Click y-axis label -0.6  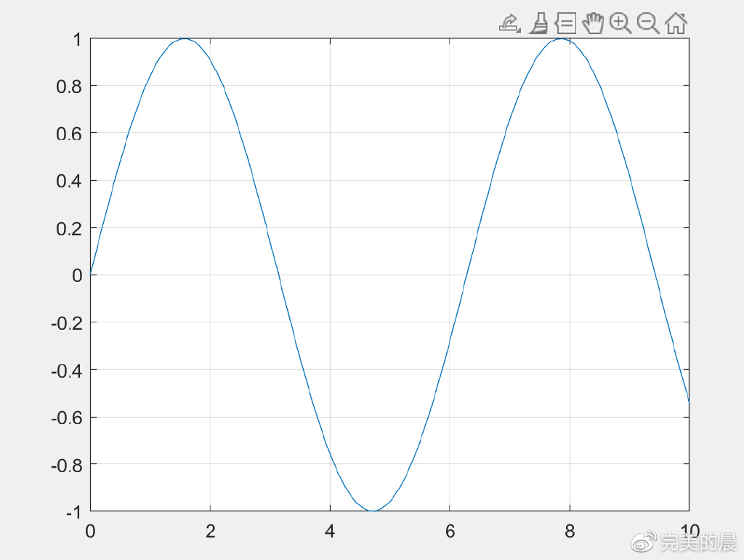(66, 418)
